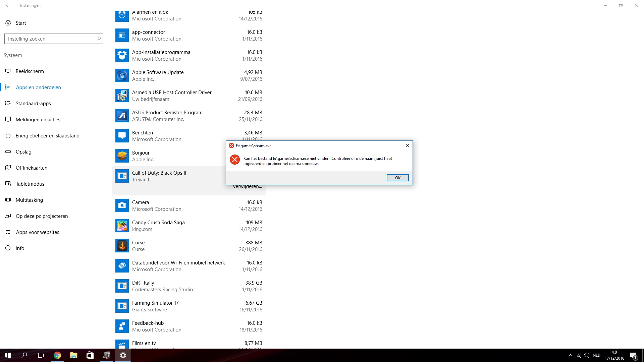This screenshot has width=644, height=362.
Task: Open the Beeldscherm settings page
Action: point(30,71)
